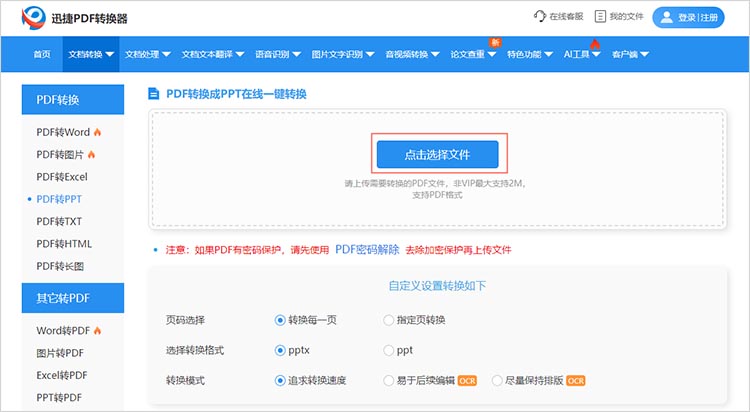Click the 自定义设置转换如下 heading
Screen dimensions: 750x412
437,286
